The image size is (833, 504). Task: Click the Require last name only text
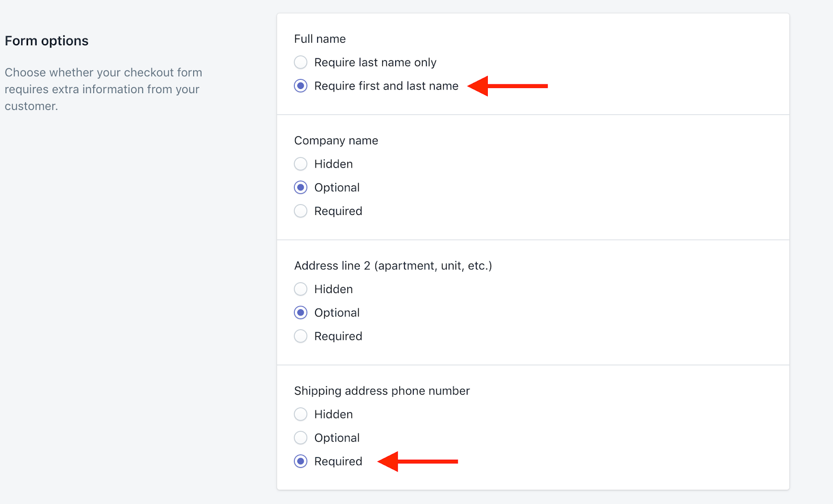click(375, 62)
